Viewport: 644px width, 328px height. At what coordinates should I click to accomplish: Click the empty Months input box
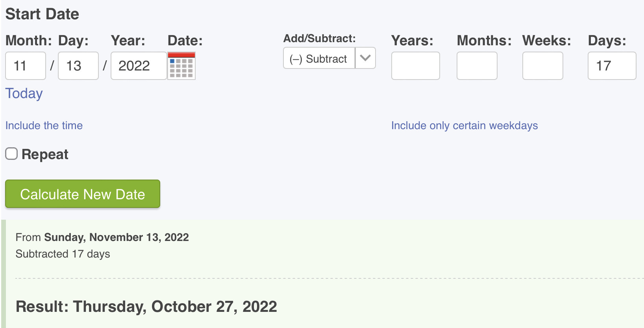coord(477,66)
